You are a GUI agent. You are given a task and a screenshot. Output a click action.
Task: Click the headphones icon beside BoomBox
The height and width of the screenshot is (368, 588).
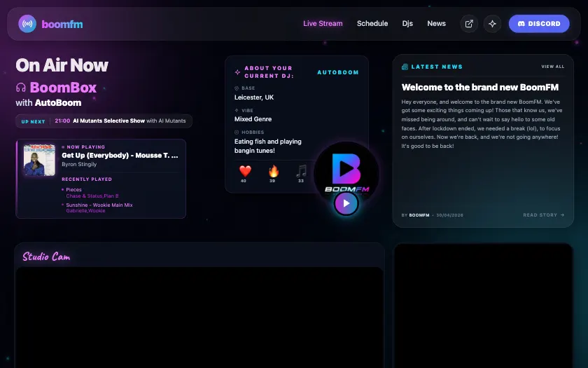(x=21, y=88)
